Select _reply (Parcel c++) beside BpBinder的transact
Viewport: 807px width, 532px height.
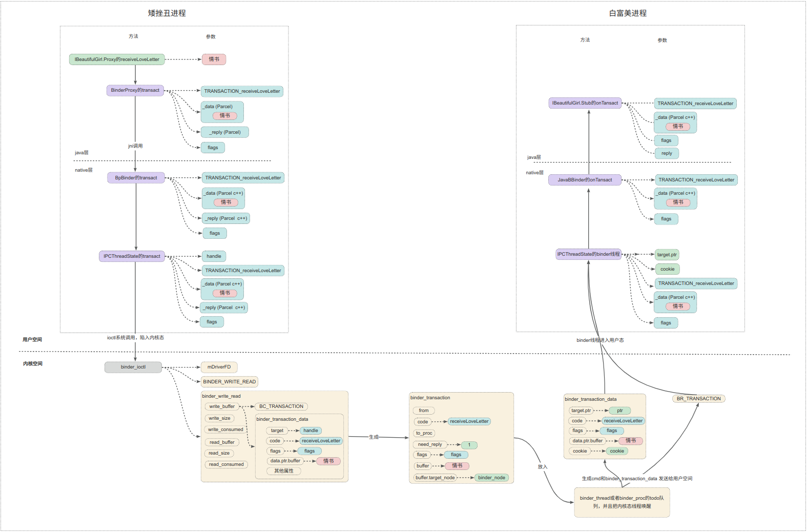pyautogui.click(x=226, y=218)
